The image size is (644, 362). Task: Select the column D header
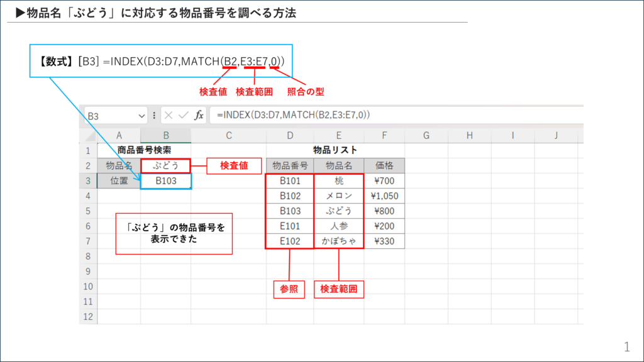click(x=290, y=136)
